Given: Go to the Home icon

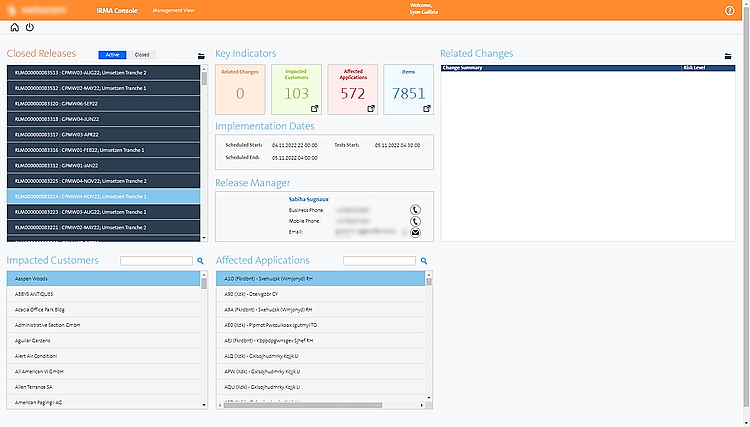Looking at the screenshot, I should [15, 28].
